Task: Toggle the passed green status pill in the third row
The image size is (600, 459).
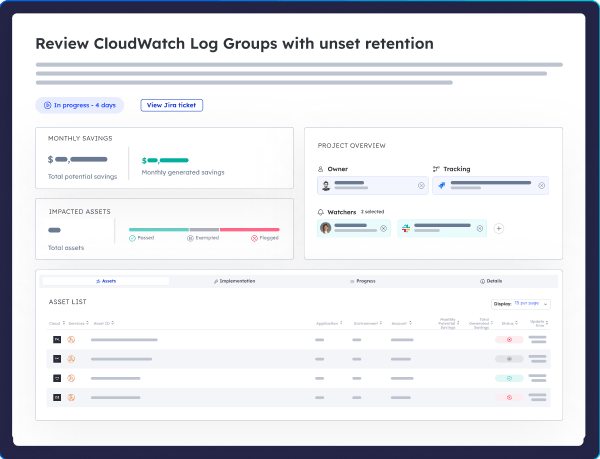Action: tap(509, 378)
